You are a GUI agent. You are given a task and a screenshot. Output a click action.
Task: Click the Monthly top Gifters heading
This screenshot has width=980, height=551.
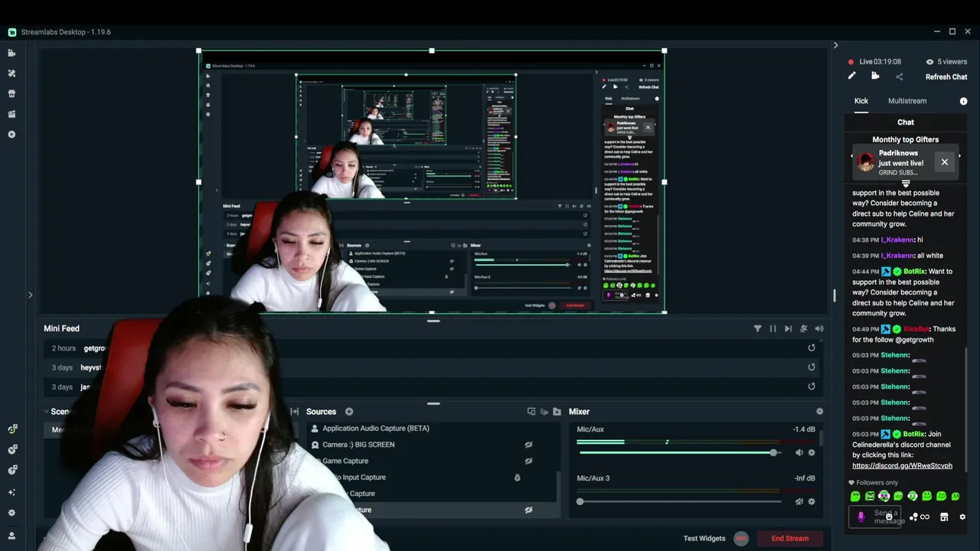tap(905, 139)
